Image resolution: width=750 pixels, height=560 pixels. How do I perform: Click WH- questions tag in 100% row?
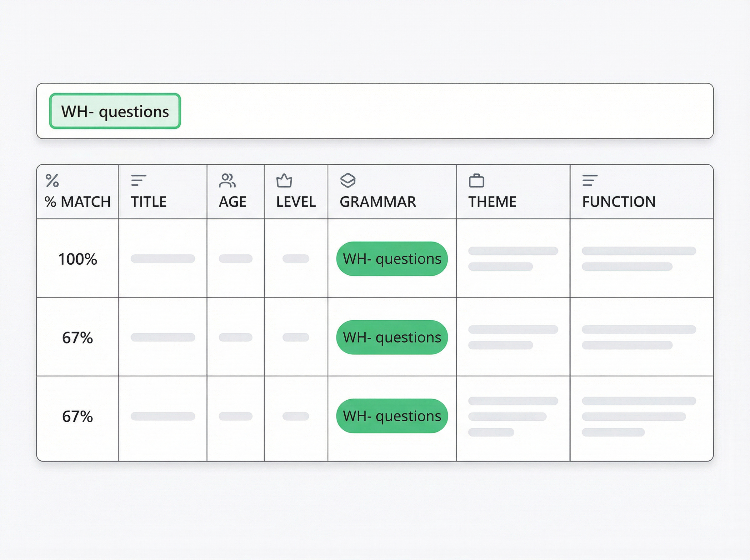(x=392, y=259)
